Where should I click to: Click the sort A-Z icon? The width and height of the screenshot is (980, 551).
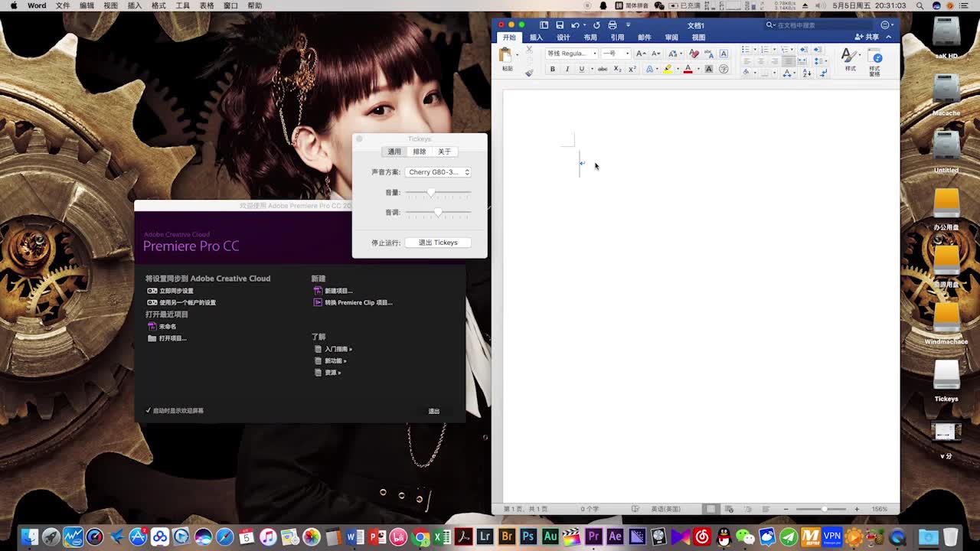(x=806, y=73)
